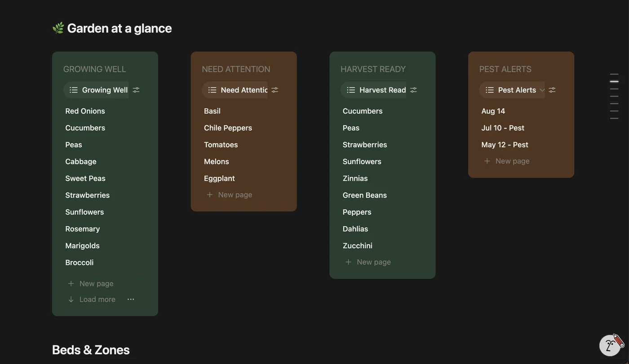
Task: Open view settings for Growing Well list
Action: (x=136, y=90)
